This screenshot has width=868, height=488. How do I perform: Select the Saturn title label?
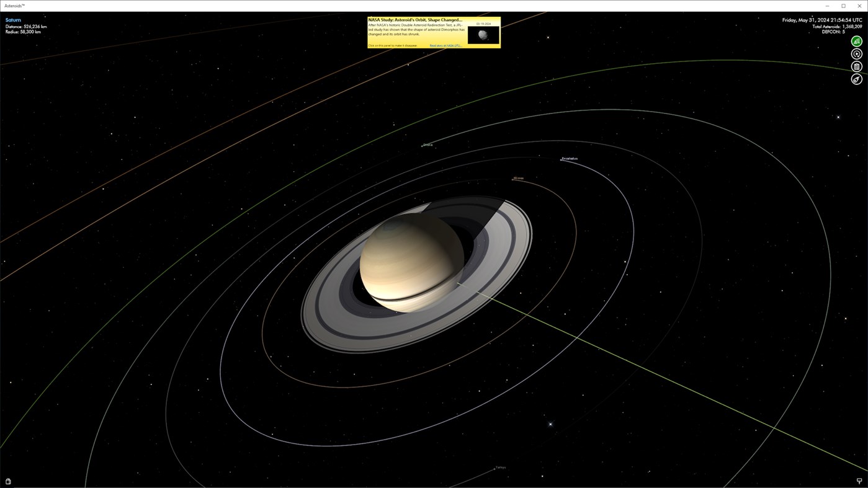[13, 20]
